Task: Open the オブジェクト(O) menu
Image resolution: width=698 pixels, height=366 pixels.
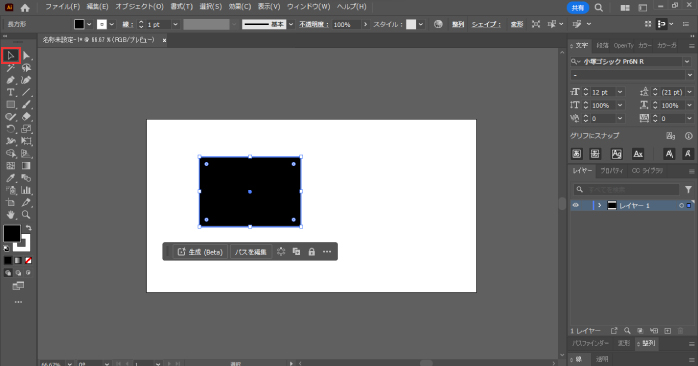Action: click(x=139, y=7)
